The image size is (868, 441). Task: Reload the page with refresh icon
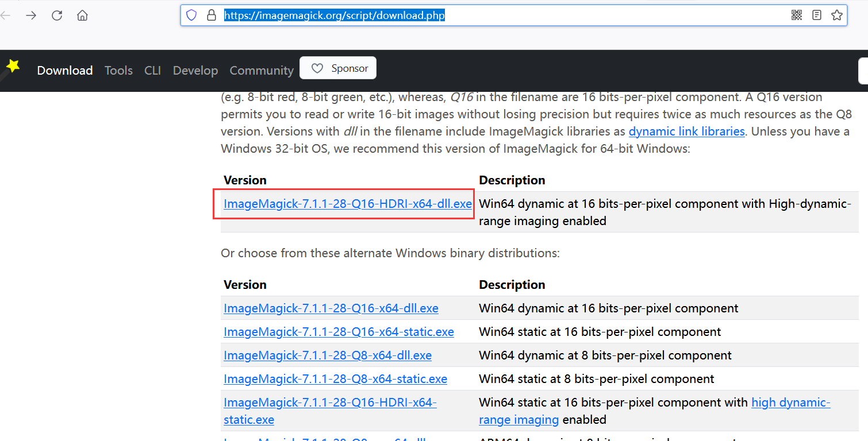(x=57, y=16)
